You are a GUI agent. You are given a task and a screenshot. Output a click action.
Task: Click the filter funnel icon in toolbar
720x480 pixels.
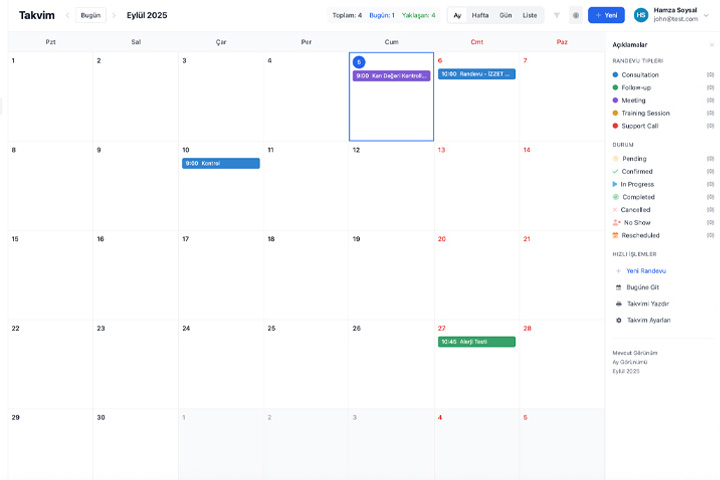coord(557,15)
